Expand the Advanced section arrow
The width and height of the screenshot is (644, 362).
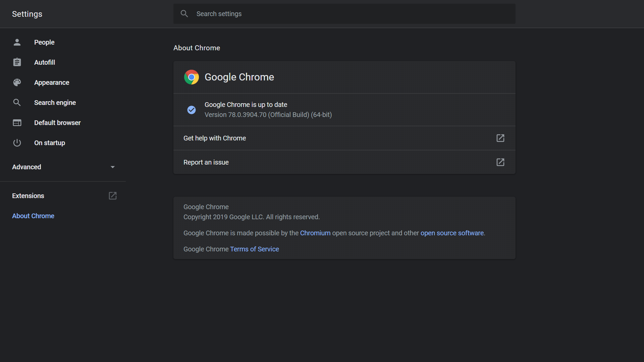(113, 167)
